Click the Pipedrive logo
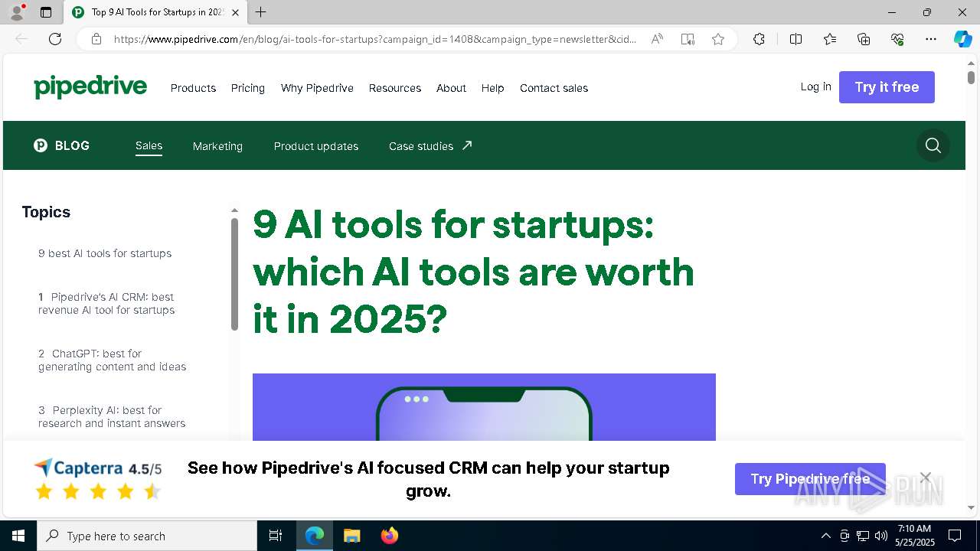This screenshot has height=551, width=980. (90, 87)
